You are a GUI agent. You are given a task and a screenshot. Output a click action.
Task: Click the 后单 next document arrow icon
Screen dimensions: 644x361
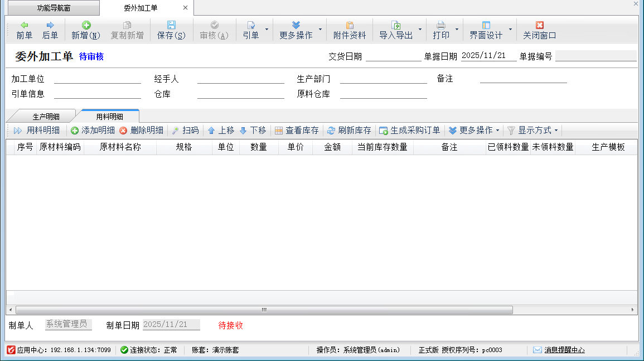50,25
